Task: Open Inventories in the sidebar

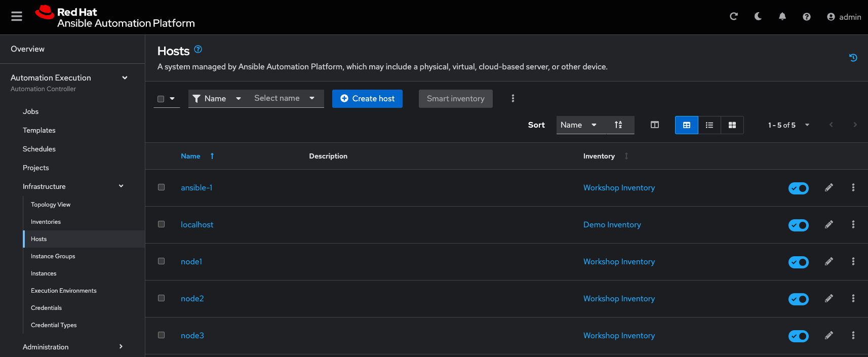Action: [46, 222]
